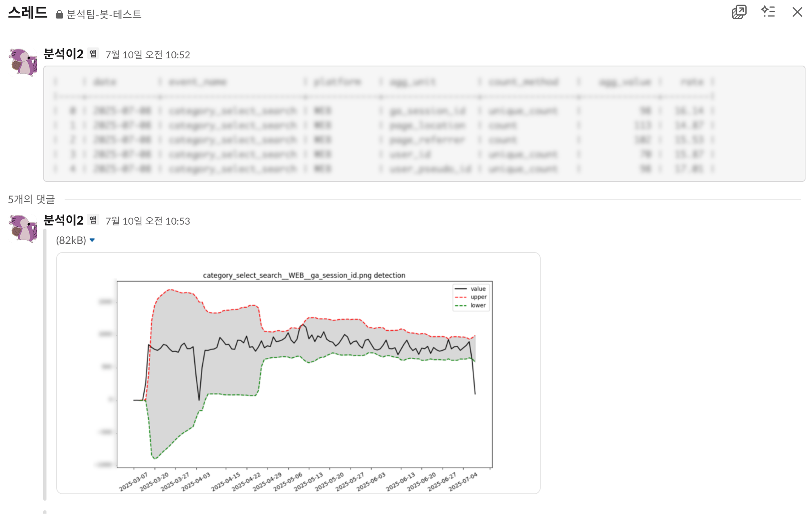This screenshot has width=812, height=514.
Task: Click the lock icon beside channel name
Action: click(x=59, y=14)
